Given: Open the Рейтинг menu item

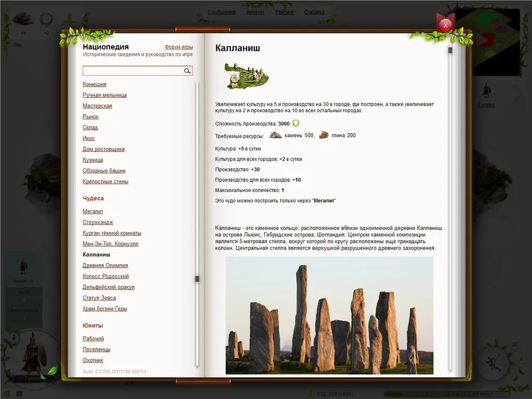Looking at the screenshot, I should click(x=285, y=12).
